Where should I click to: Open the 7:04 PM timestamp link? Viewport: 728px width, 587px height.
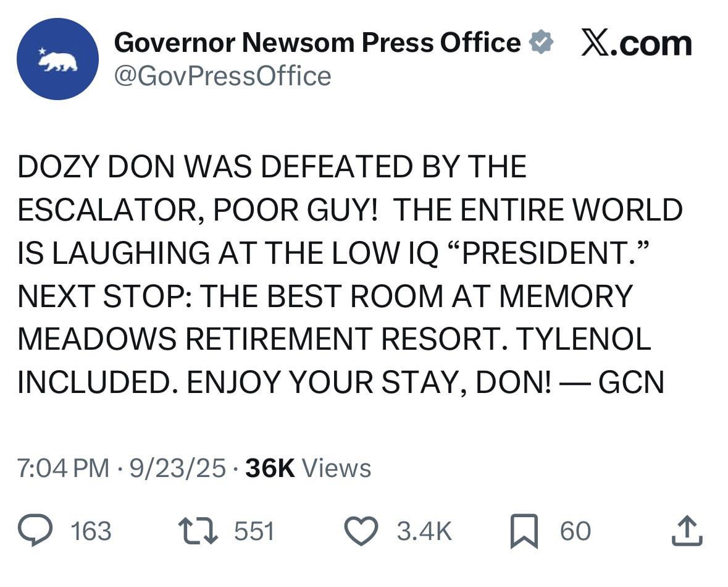click(x=64, y=468)
